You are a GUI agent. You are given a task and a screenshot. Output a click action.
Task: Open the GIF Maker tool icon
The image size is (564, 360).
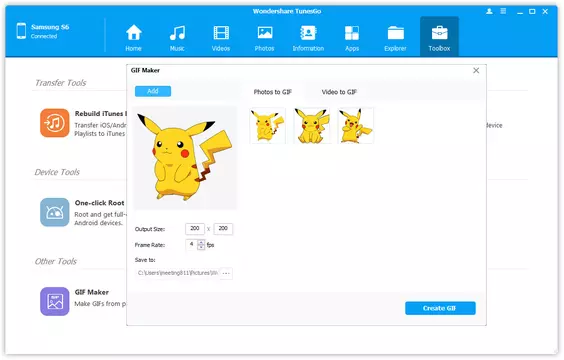tap(55, 301)
